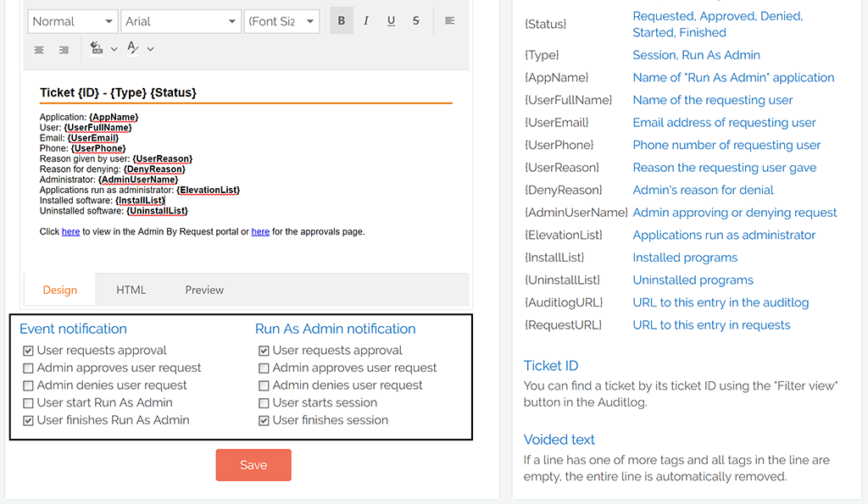Check Run As Admin notification Admin denies user request

pos(264,385)
